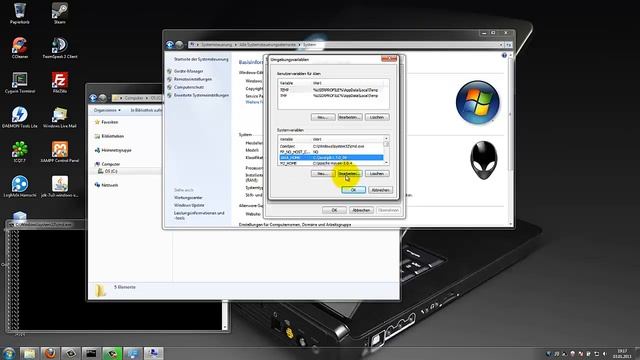
Task: Click the Explorer window back arrow
Action: (x=93, y=98)
